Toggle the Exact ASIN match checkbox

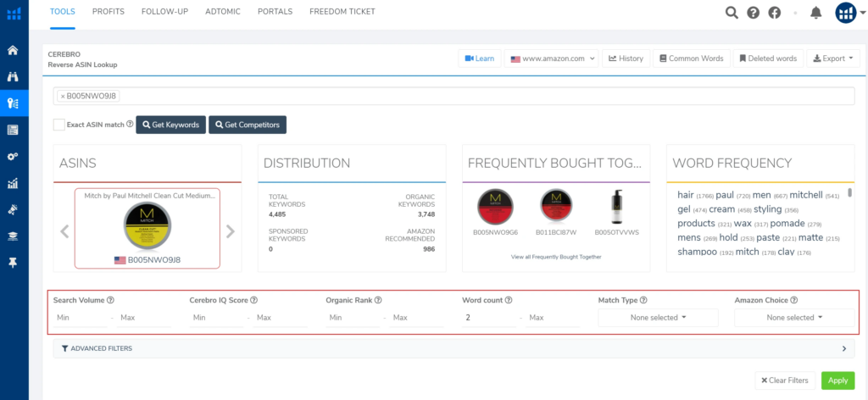pos(58,125)
